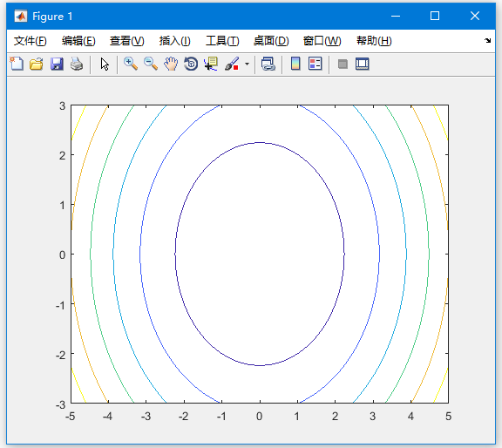Save the figure using the floppy icon
The width and height of the screenshot is (502, 448).
coord(57,64)
